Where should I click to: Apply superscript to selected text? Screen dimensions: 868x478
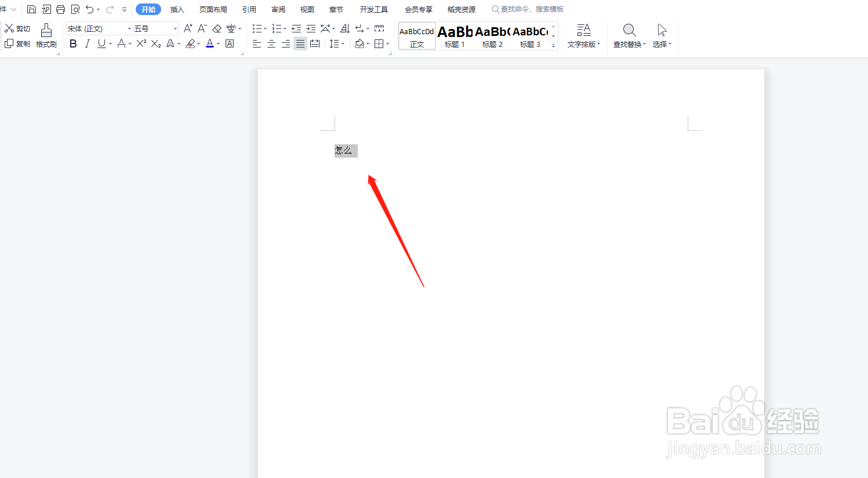(x=141, y=43)
